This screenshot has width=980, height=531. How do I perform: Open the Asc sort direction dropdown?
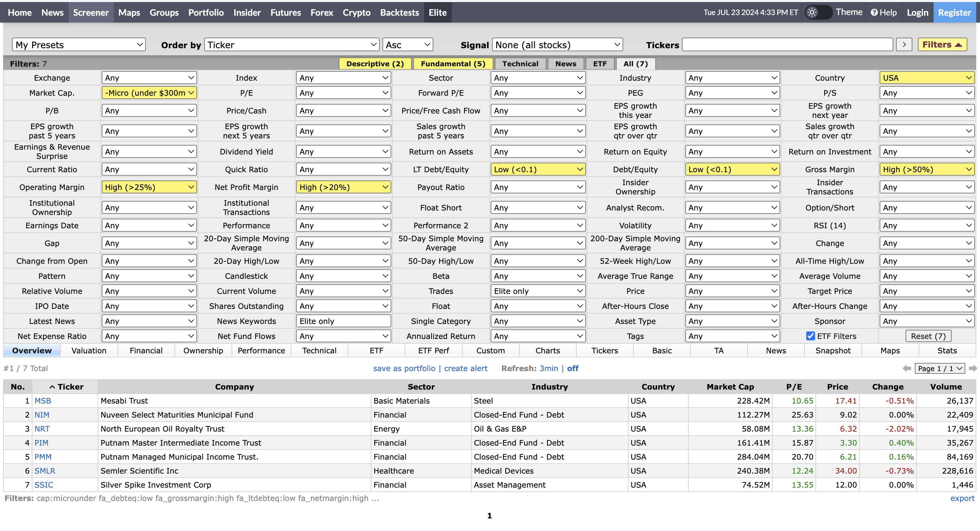pyautogui.click(x=407, y=44)
